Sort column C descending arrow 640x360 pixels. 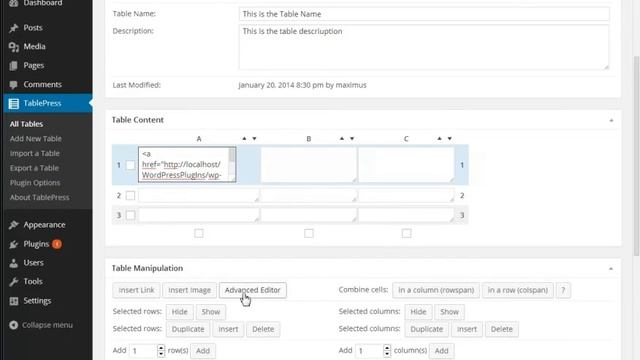pos(449,138)
